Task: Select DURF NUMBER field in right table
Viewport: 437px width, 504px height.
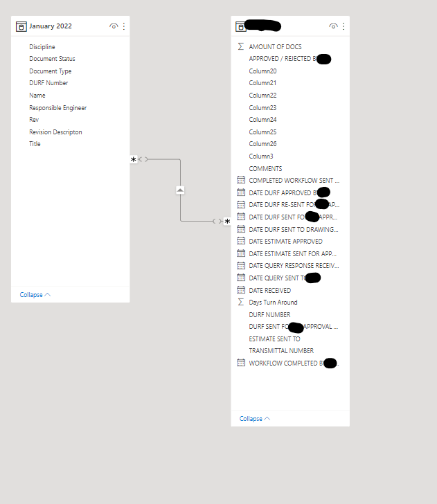Action: click(x=269, y=315)
